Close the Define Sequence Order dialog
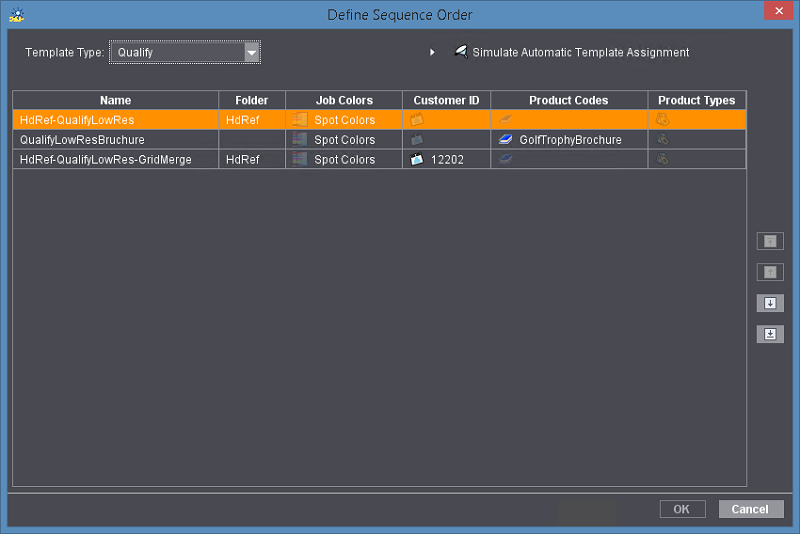The width and height of the screenshot is (800, 534). click(x=778, y=12)
